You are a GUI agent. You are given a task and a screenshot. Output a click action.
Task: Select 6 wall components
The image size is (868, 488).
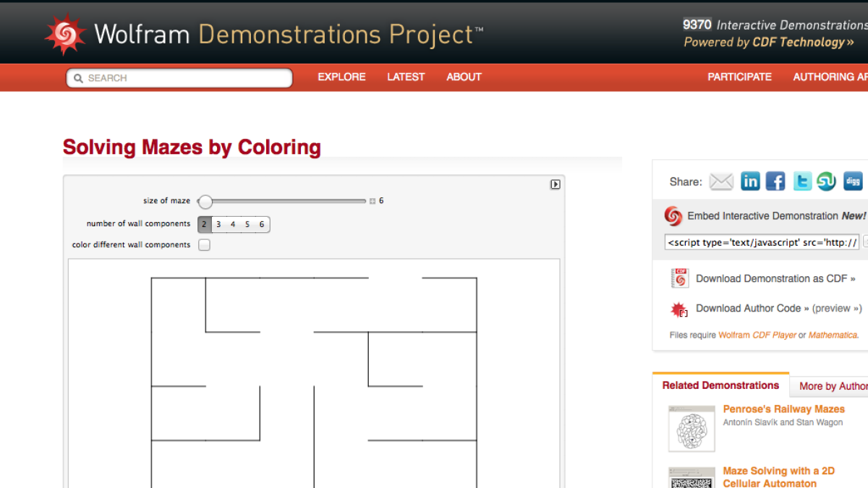point(262,224)
